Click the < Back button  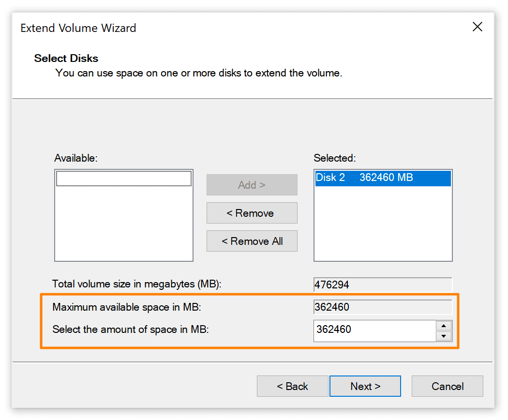pyautogui.click(x=292, y=386)
